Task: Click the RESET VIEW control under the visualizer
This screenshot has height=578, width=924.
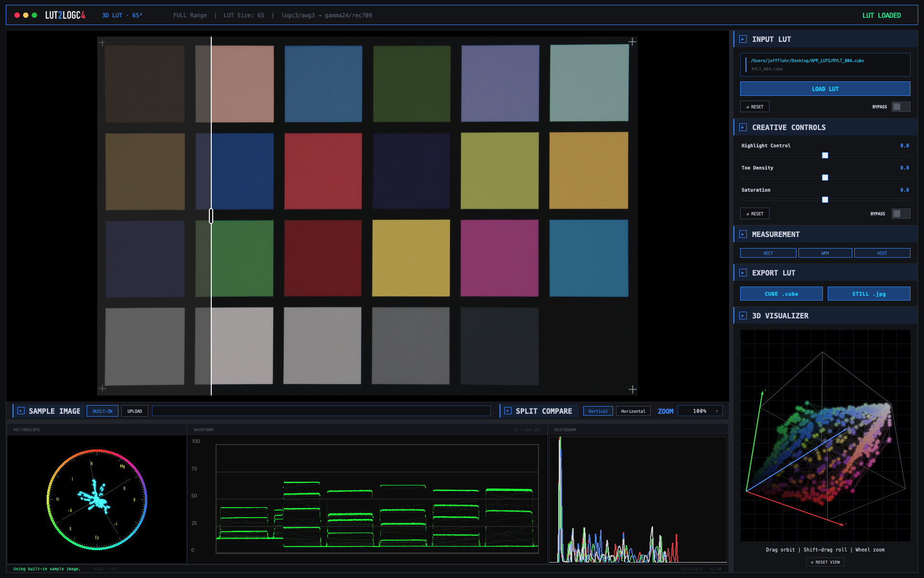Action: click(825, 562)
